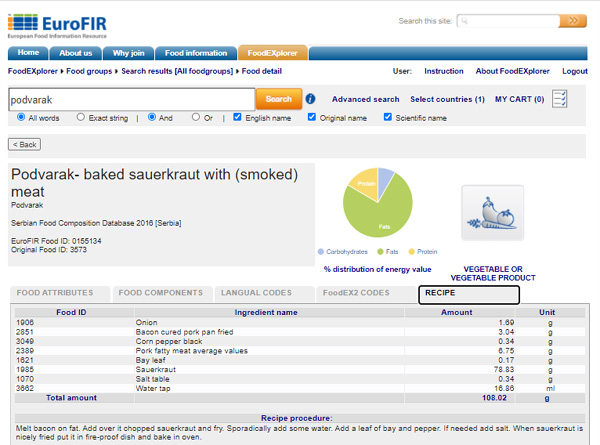
Task: Click the vegetable product group image
Action: click(x=491, y=213)
